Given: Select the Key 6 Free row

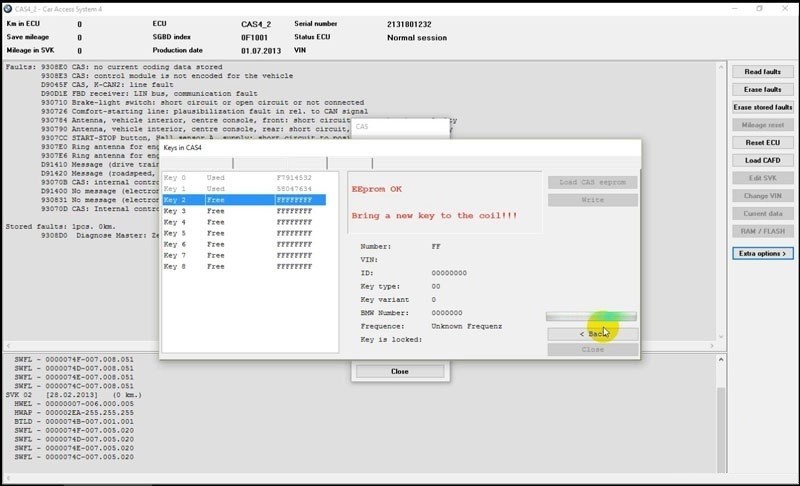Looking at the screenshot, I should [x=244, y=244].
